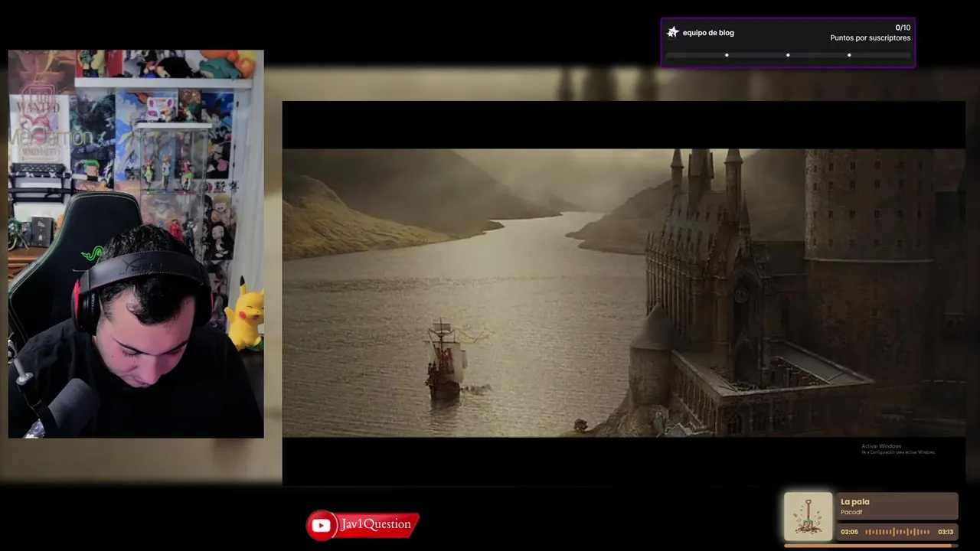Click the streamer webcam feed
The width and height of the screenshot is (980, 551).
point(136,244)
